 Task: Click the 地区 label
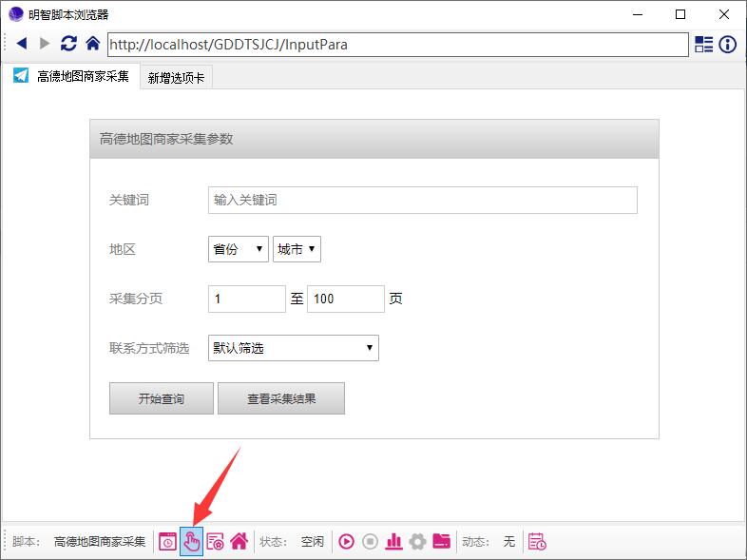tap(123, 249)
